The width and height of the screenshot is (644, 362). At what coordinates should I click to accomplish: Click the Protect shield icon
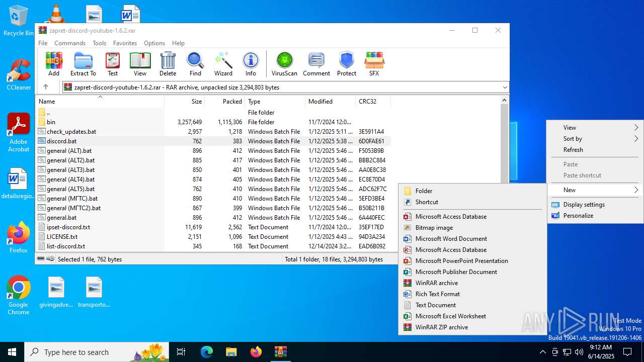tap(346, 64)
